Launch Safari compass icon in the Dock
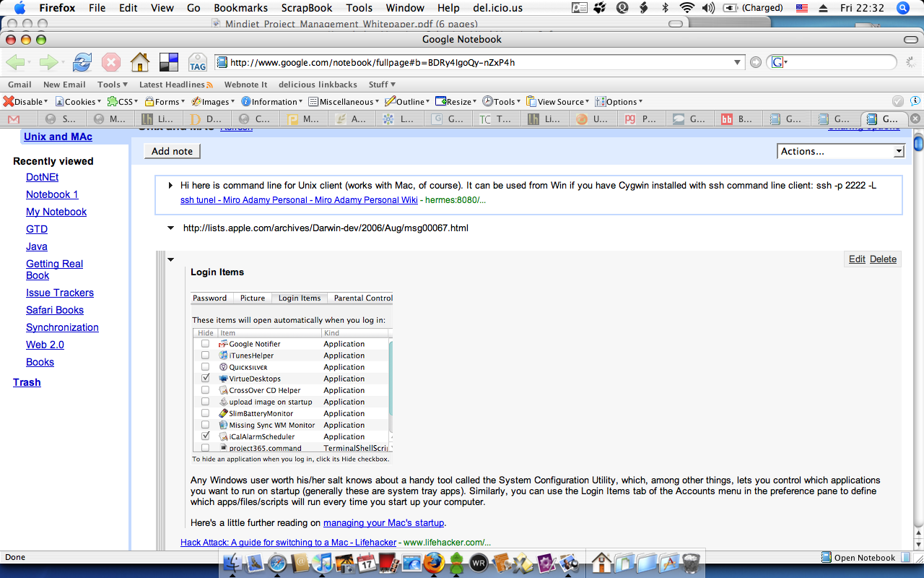Image resolution: width=924 pixels, height=578 pixels. 277,563
